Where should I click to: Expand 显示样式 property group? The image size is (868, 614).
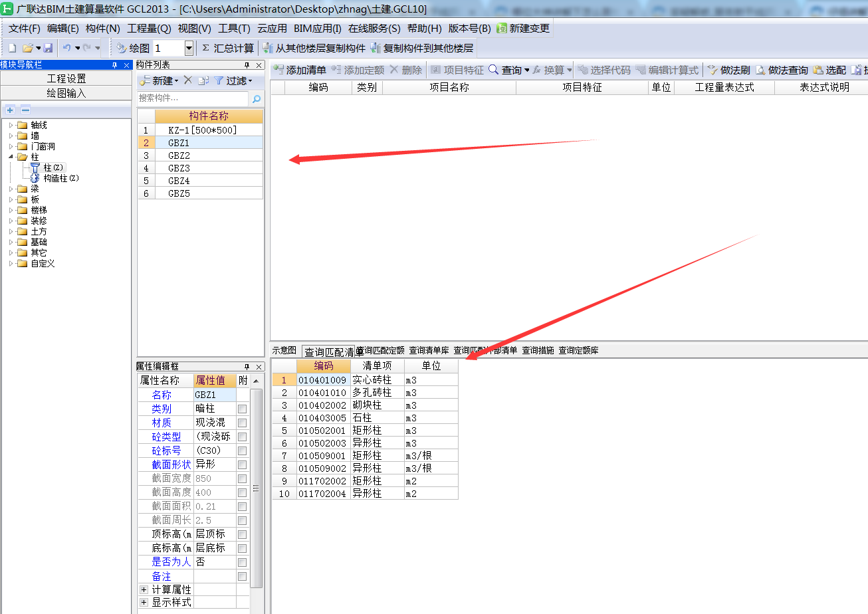tap(144, 602)
